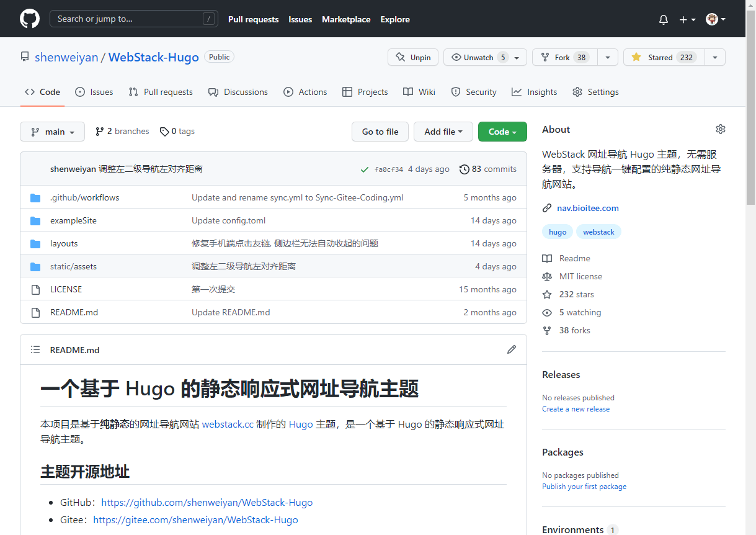Click the book icon beside Readme
This screenshot has height=535, width=756.
tap(547, 258)
